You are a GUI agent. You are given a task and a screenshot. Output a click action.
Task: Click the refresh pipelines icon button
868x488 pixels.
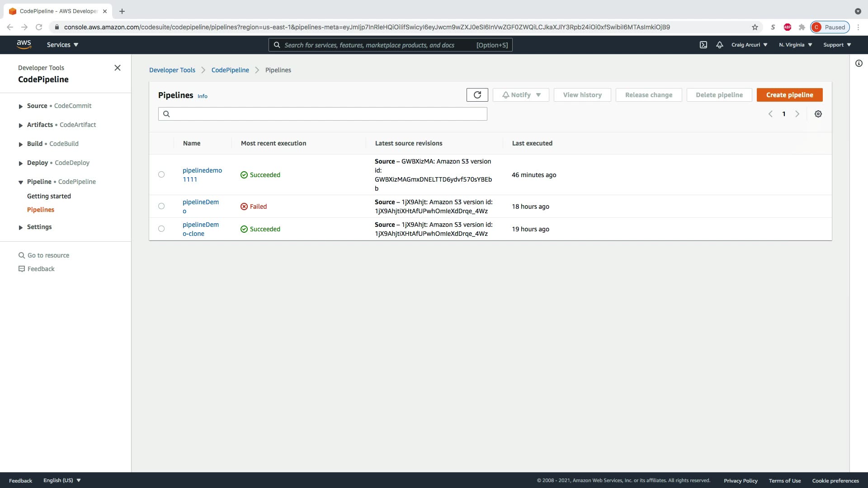[477, 95]
